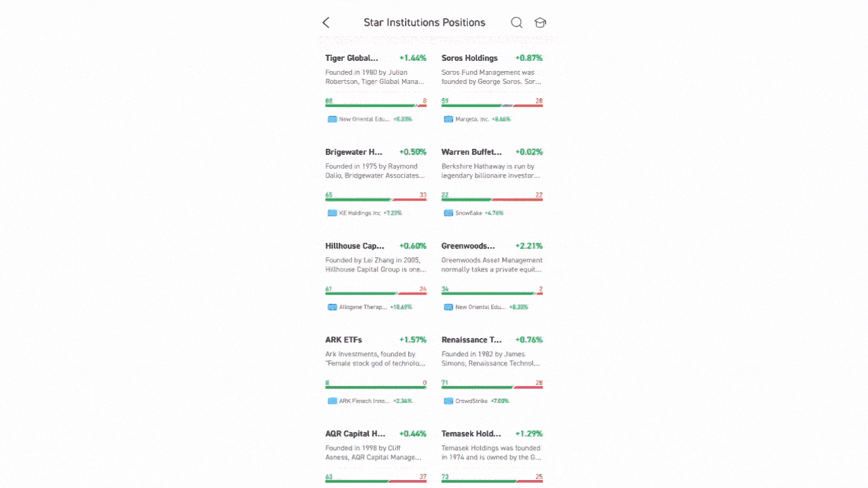Image resolution: width=868 pixels, height=488 pixels.
Task: Click blue icon beside CrowdStrike stock
Action: pyautogui.click(x=448, y=401)
